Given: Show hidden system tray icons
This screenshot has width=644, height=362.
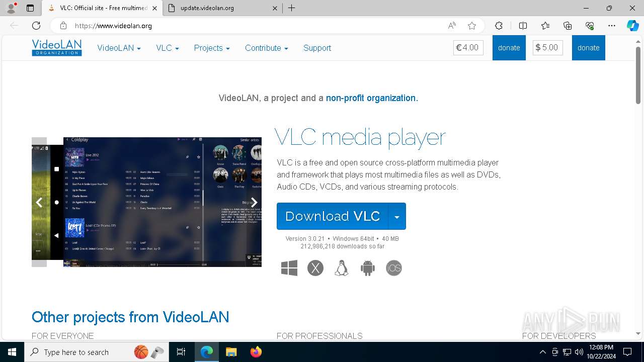Looking at the screenshot, I should (x=542, y=352).
